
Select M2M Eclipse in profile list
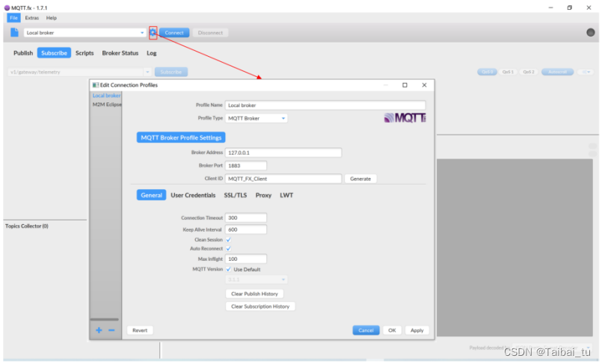[x=106, y=105]
